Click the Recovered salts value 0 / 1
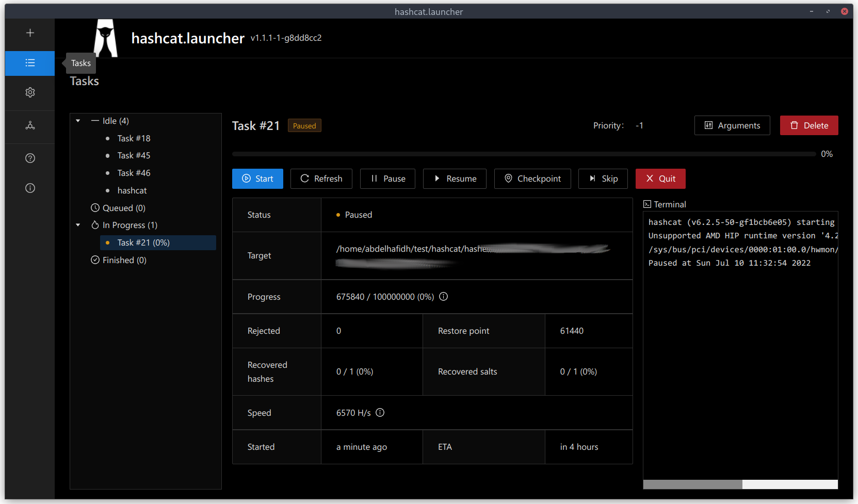 pos(578,371)
